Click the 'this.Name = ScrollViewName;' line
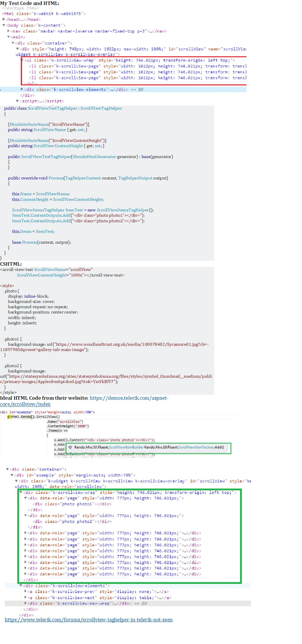 [x=41, y=194]
